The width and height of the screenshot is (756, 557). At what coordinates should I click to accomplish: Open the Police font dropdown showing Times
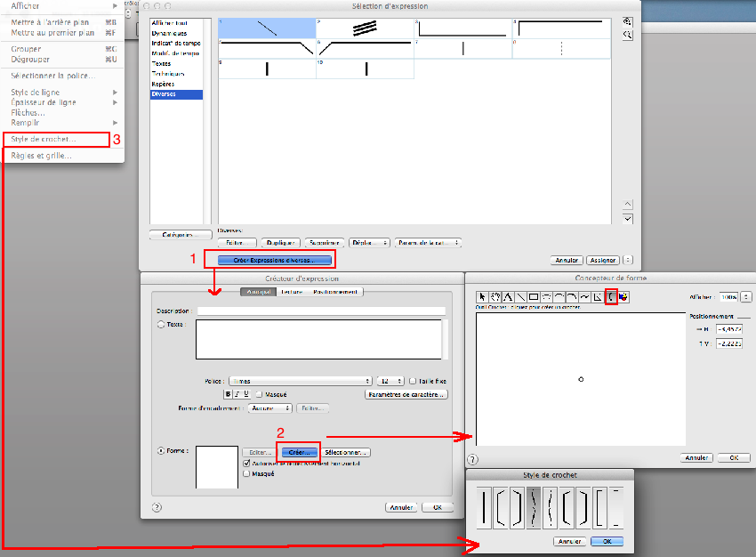[300, 381]
